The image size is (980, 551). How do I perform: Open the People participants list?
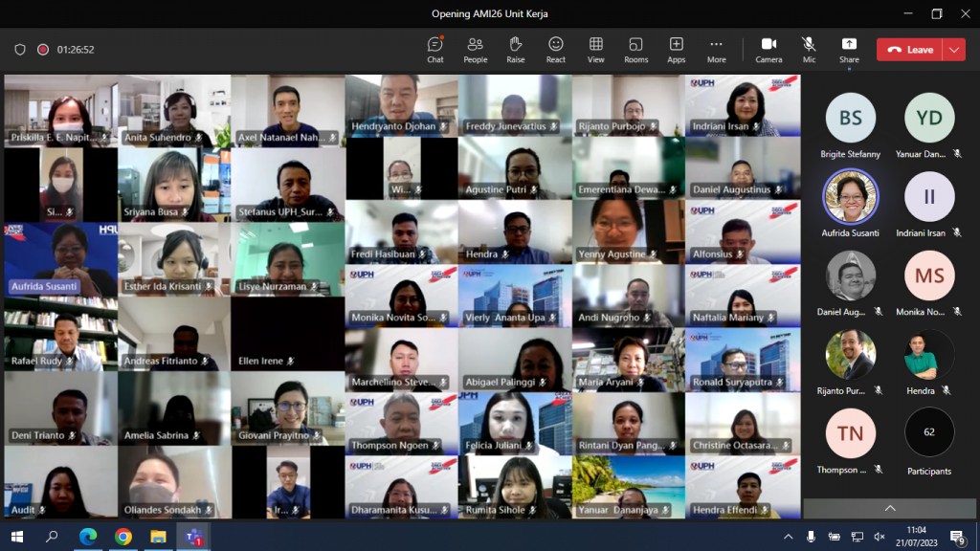click(x=475, y=49)
